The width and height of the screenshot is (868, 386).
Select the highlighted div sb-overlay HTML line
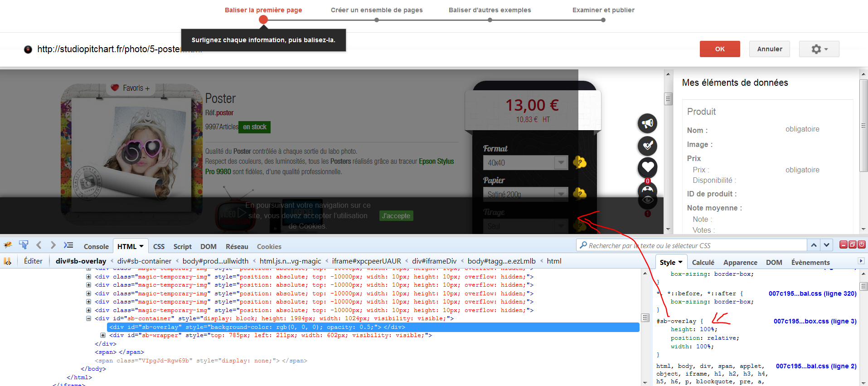pyautogui.click(x=373, y=327)
